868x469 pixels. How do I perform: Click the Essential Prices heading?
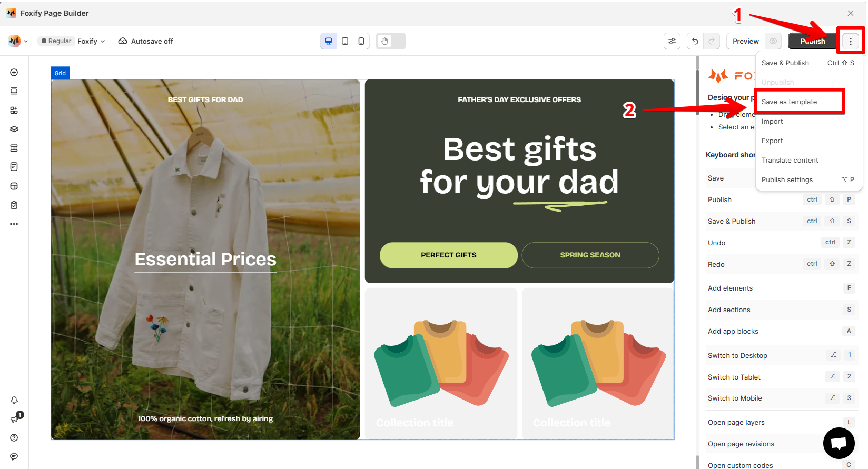[205, 259]
